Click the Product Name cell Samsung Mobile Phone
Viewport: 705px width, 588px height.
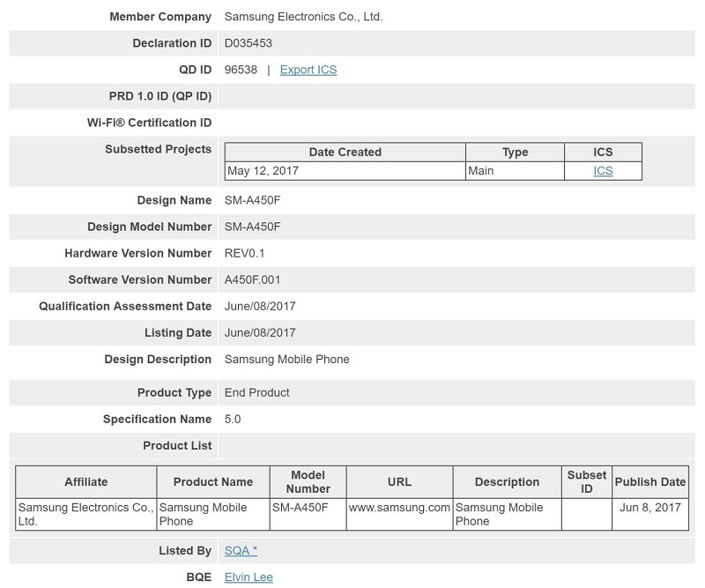click(x=213, y=514)
